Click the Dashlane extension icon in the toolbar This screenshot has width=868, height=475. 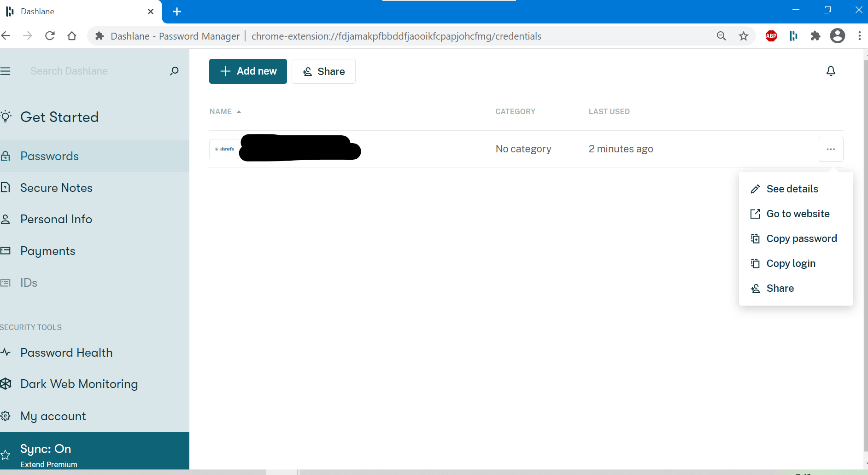[x=793, y=36]
